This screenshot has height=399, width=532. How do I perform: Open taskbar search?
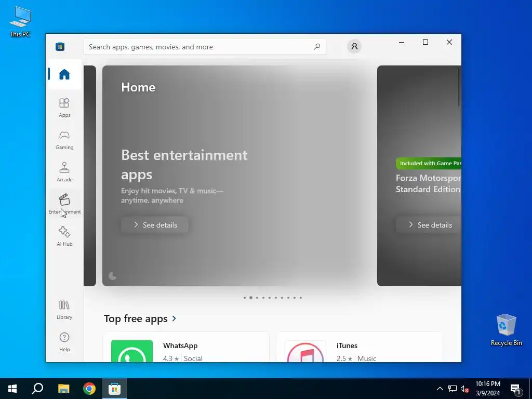pos(37,389)
